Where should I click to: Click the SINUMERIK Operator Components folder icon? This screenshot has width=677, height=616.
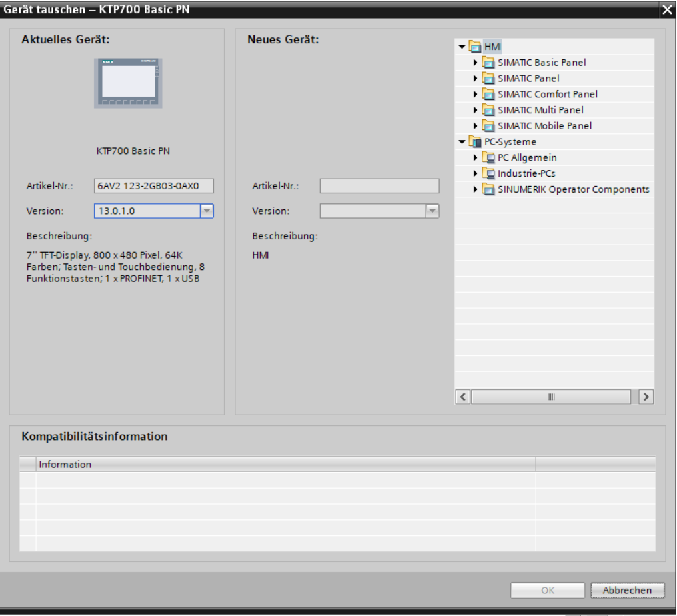point(488,189)
